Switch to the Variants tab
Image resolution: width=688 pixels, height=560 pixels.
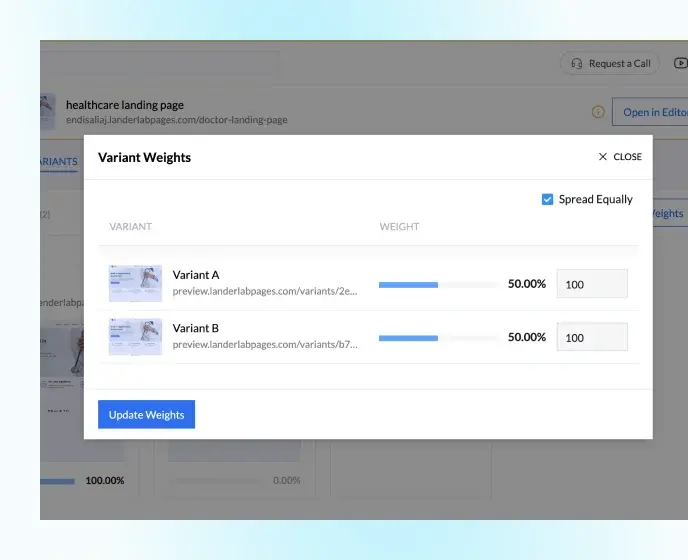point(59,162)
